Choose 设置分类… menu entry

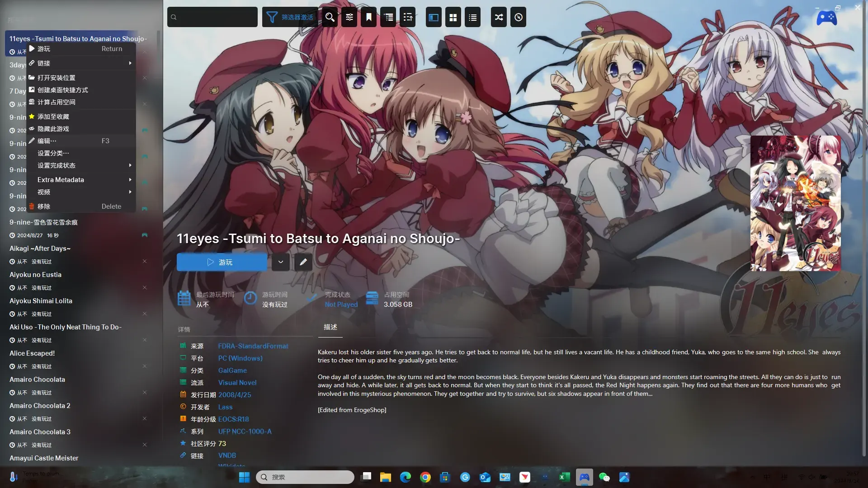(81, 153)
